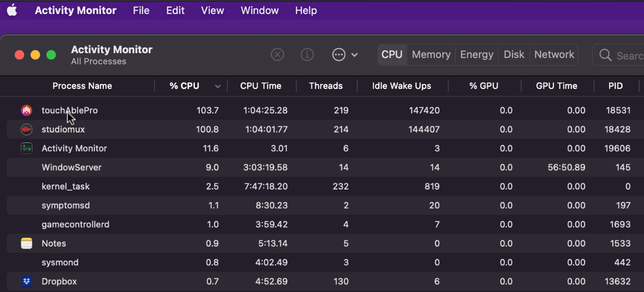Click the Activity Monitor row icon
644x292 pixels.
[27, 148]
